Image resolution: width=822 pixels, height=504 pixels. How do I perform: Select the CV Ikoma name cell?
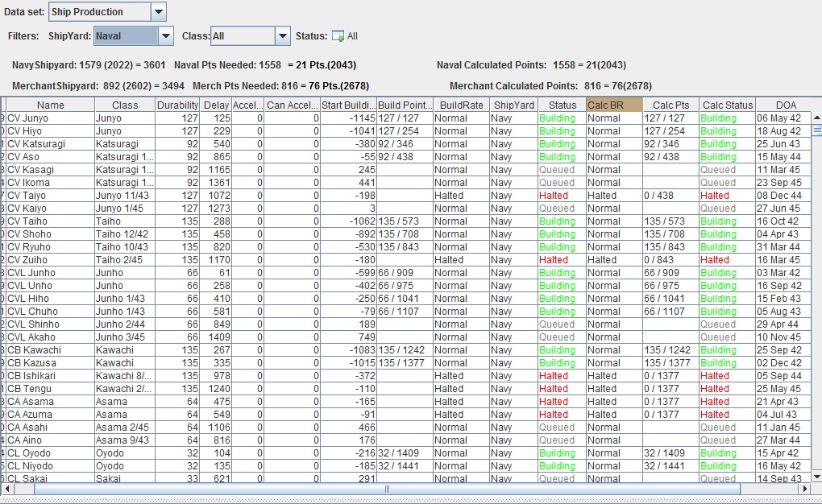coord(50,182)
